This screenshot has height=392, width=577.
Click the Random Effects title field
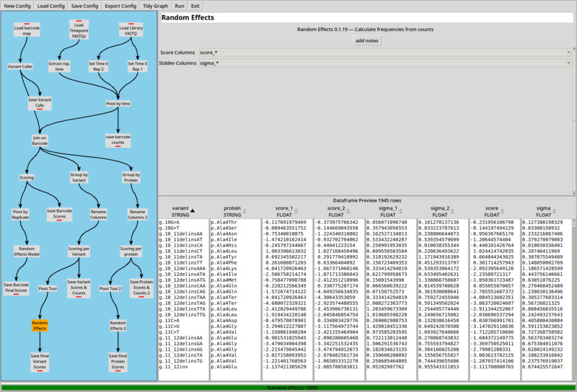(366, 17)
